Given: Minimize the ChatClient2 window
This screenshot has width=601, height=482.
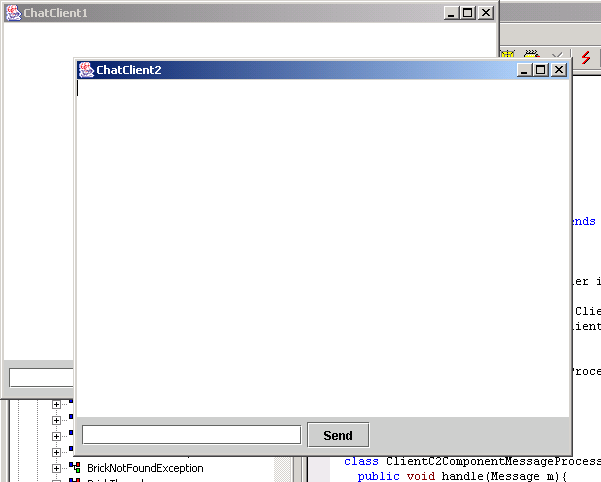Looking at the screenshot, I should 524,70.
